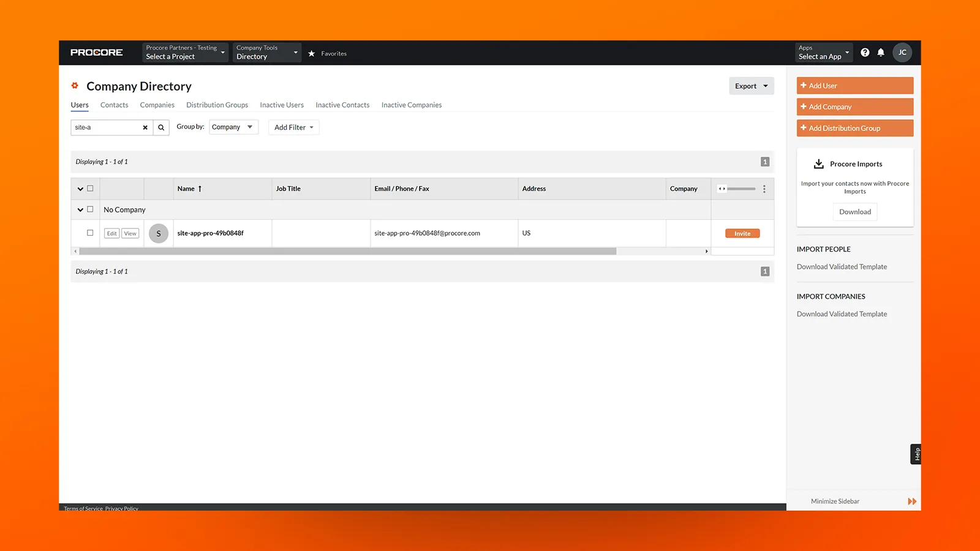980x551 pixels.
Task: Click the Invite button for site-app-pro user
Action: (742, 234)
